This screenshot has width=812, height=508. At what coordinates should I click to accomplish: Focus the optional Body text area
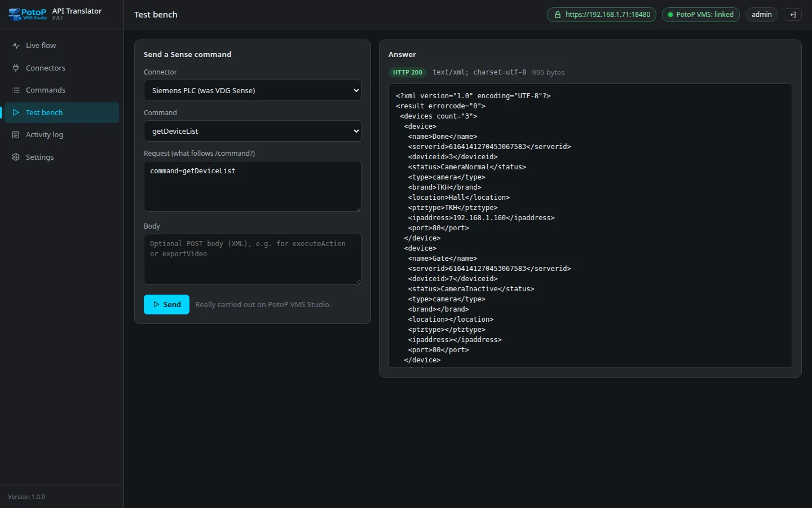[253, 259]
